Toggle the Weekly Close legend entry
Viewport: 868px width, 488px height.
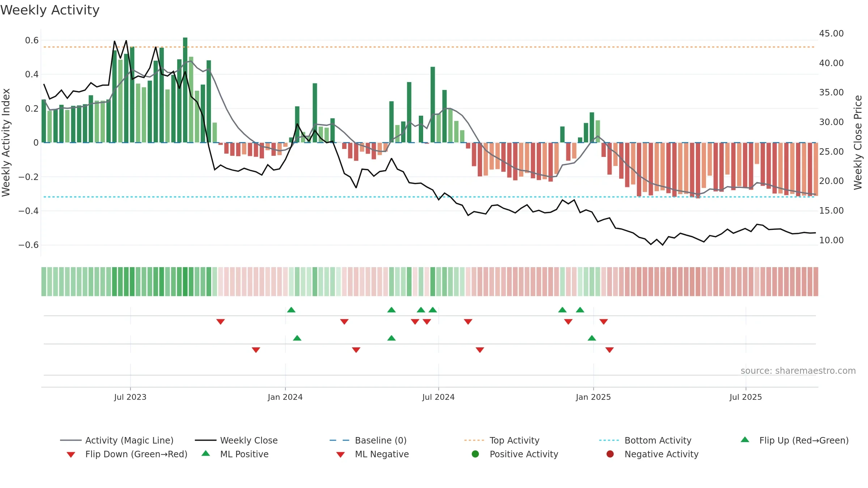click(236, 440)
